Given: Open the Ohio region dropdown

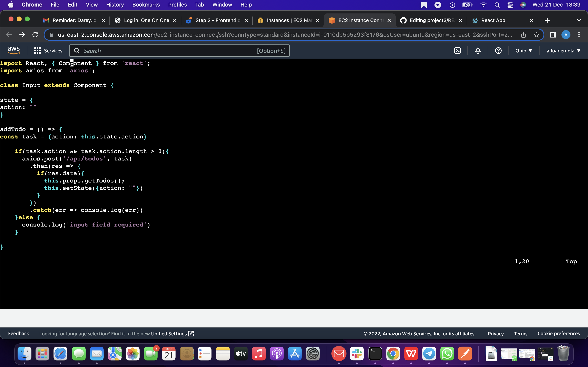Looking at the screenshot, I should (524, 51).
